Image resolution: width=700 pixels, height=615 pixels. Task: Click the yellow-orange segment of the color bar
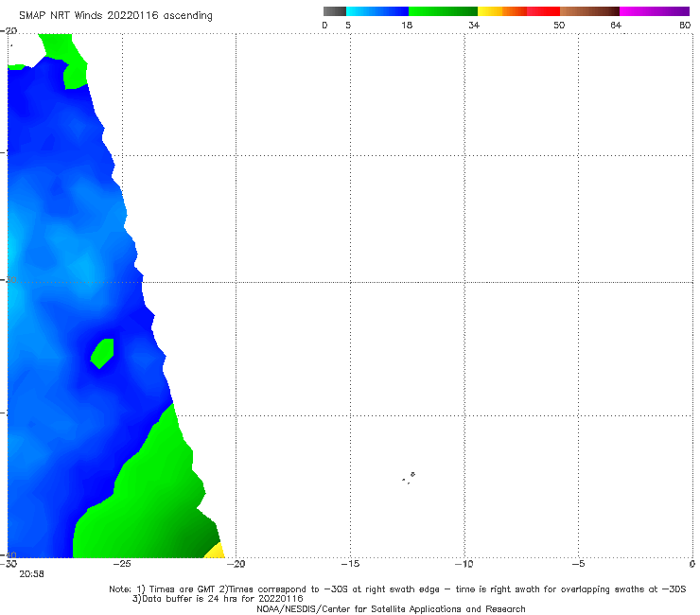click(501, 11)
